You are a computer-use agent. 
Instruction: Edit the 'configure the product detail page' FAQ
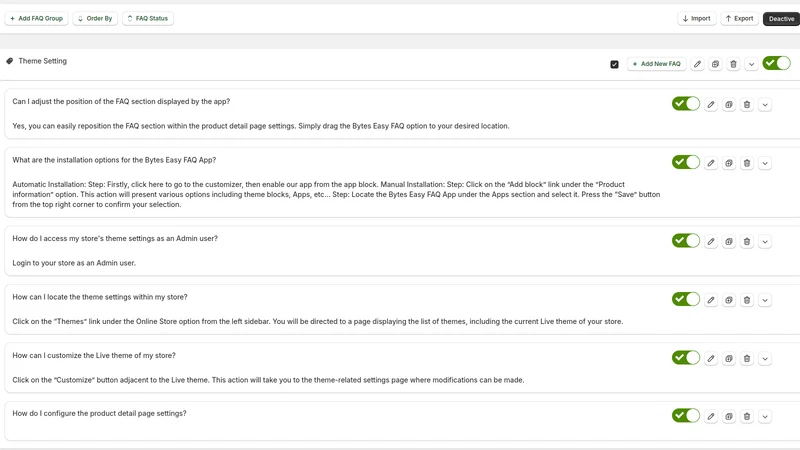[711, 416]
